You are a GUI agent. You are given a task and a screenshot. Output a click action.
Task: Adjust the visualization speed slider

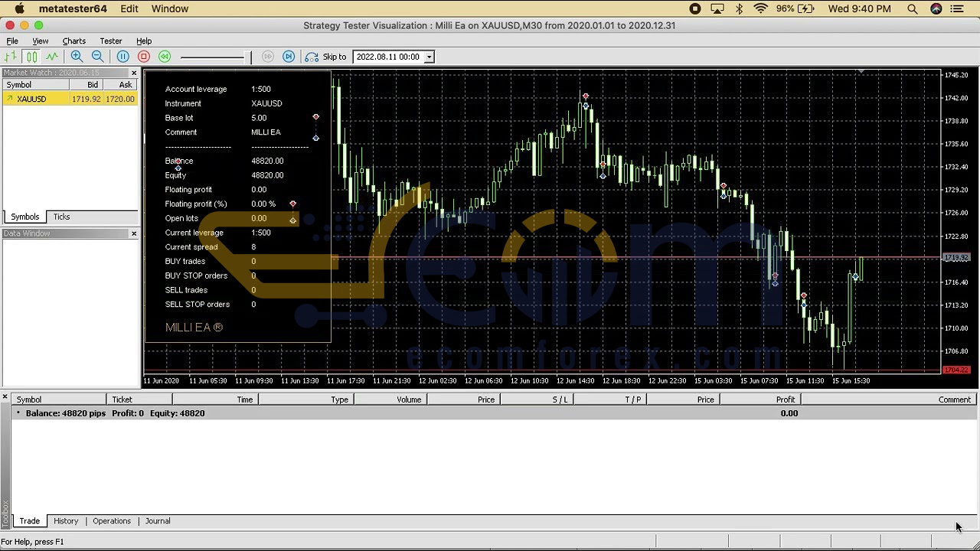[x=215, y=57]
